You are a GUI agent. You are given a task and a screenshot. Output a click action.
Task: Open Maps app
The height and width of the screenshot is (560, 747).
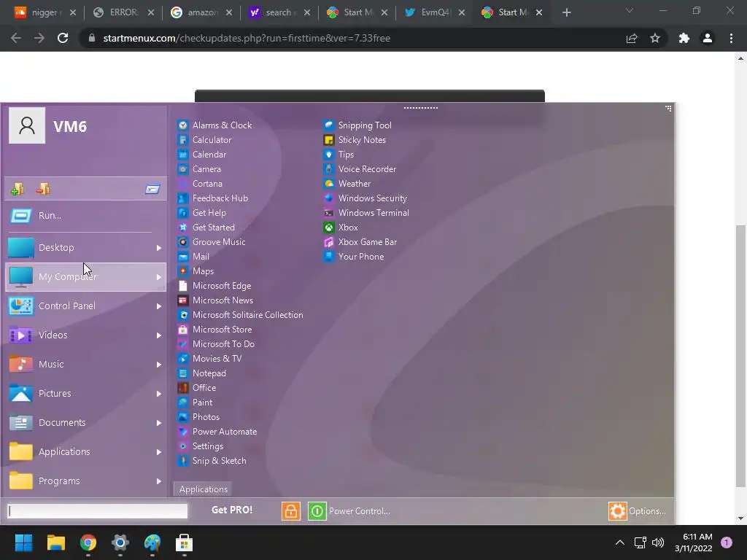[x=196, y=271]
